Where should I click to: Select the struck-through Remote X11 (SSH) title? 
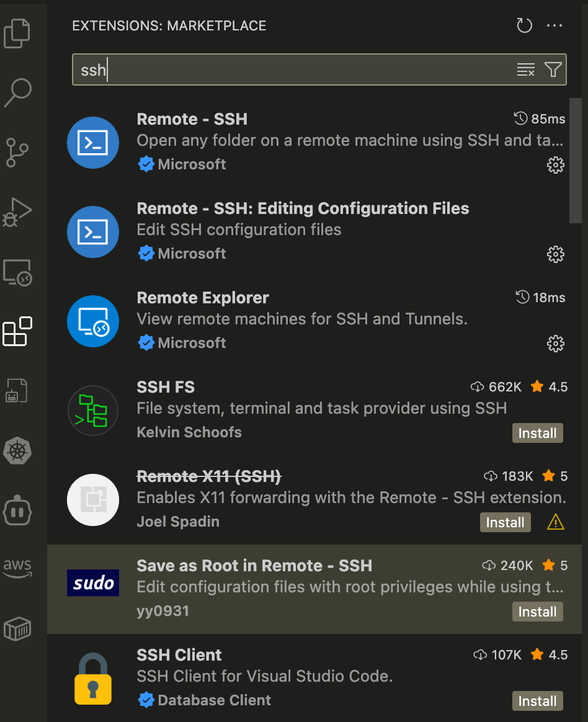208,476
